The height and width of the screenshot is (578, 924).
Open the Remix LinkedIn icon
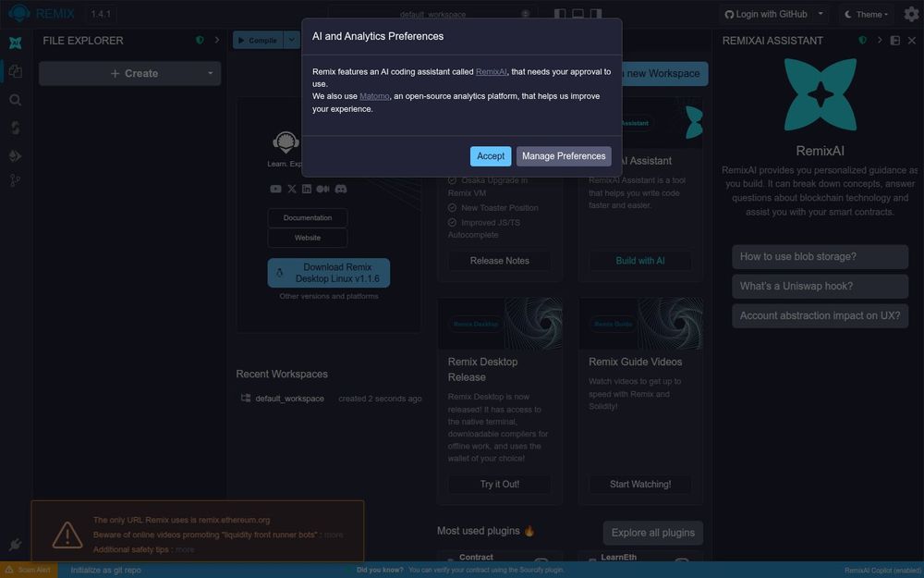click(307, 189)
